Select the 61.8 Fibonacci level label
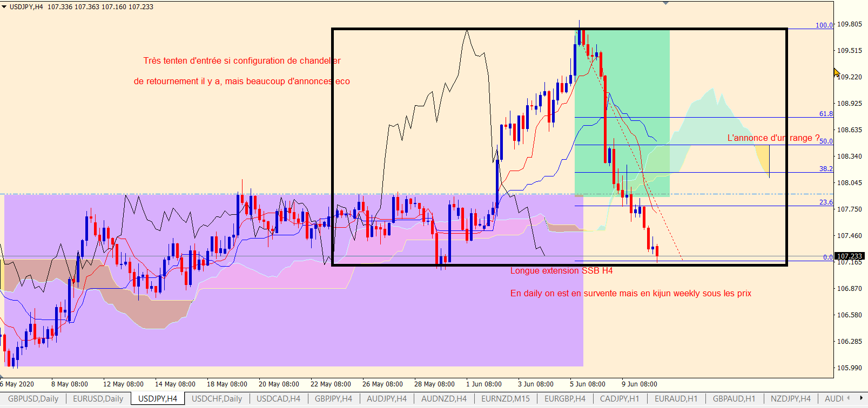 tap(826, 114)
